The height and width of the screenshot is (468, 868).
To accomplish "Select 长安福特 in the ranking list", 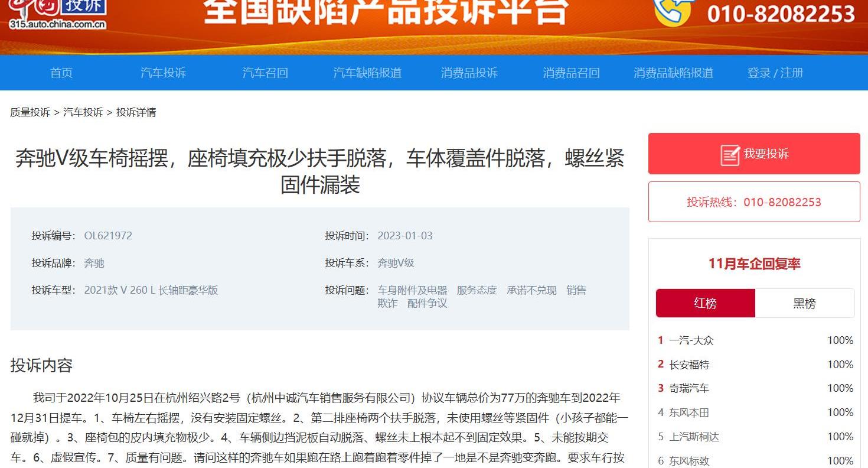I will pos(689,365).
